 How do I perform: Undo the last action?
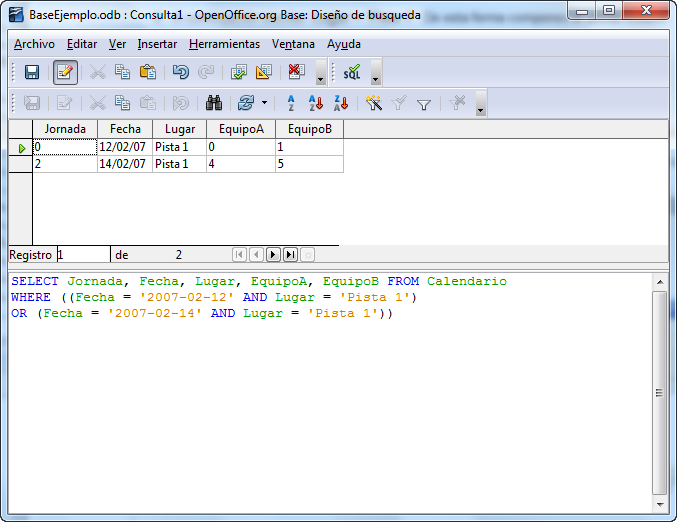point(180,72)
